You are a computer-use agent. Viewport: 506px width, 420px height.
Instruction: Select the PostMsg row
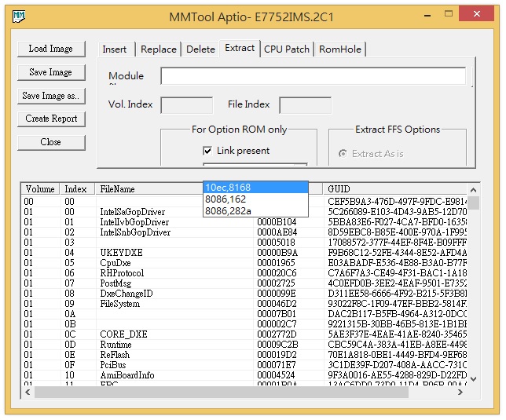tap(244, 283)
